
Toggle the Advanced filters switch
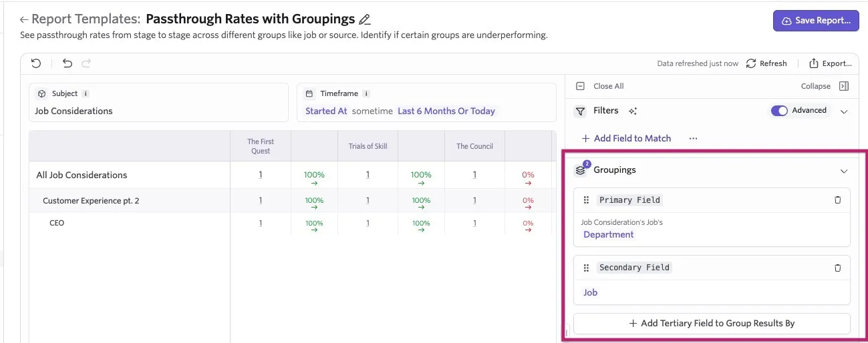[779, 111]
